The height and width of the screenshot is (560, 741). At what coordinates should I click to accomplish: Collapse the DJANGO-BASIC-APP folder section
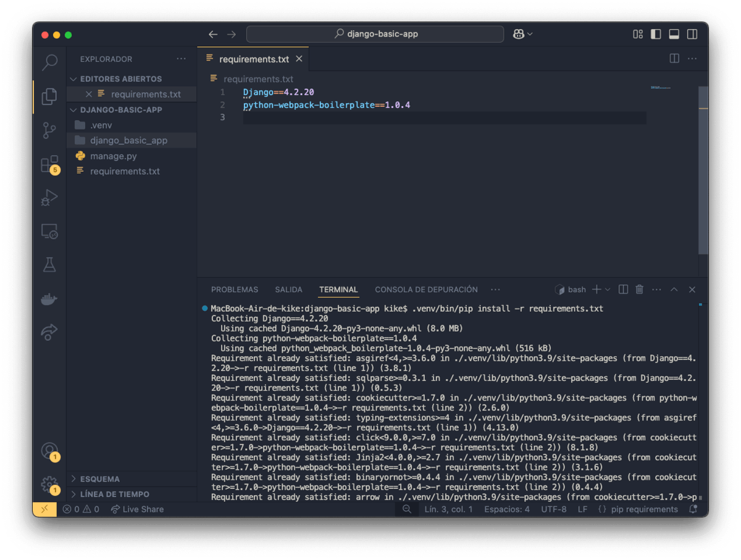pyautogui.click(x=132, y=110)
